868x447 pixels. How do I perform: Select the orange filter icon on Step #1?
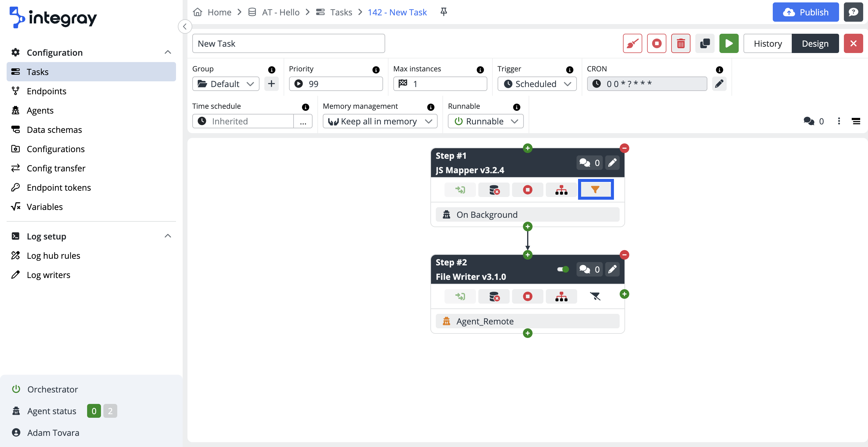[596, 189]
